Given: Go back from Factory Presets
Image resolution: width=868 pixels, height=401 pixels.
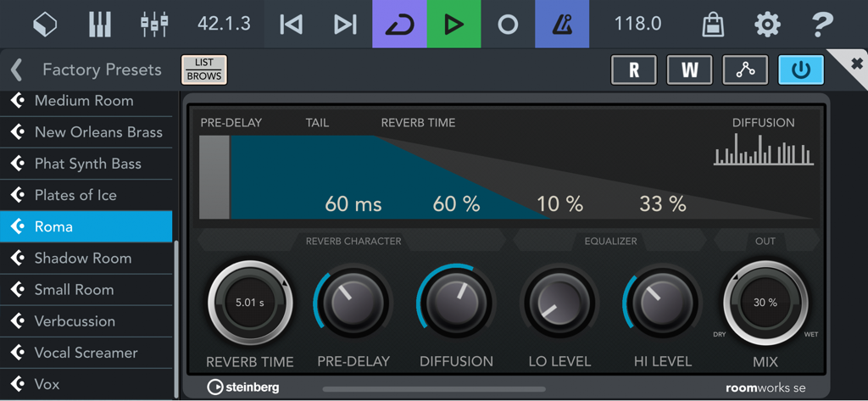Looking at the screenshot, I should 17,70.
